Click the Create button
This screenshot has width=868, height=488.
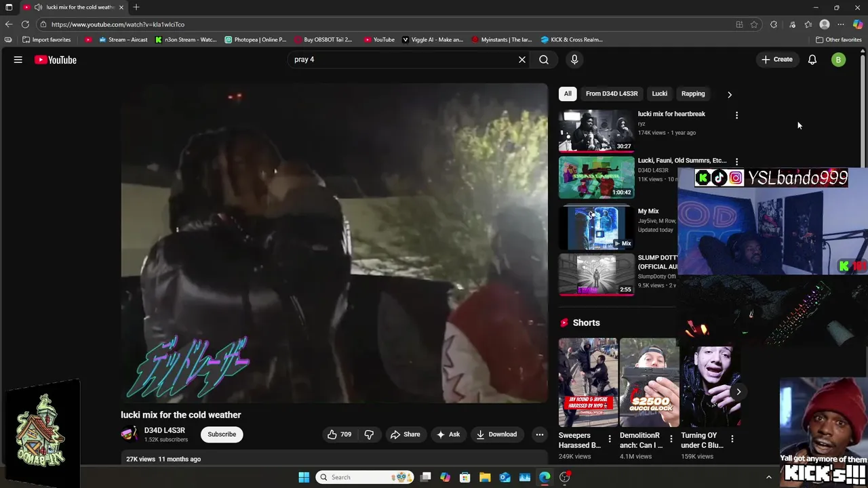(776, 60)
